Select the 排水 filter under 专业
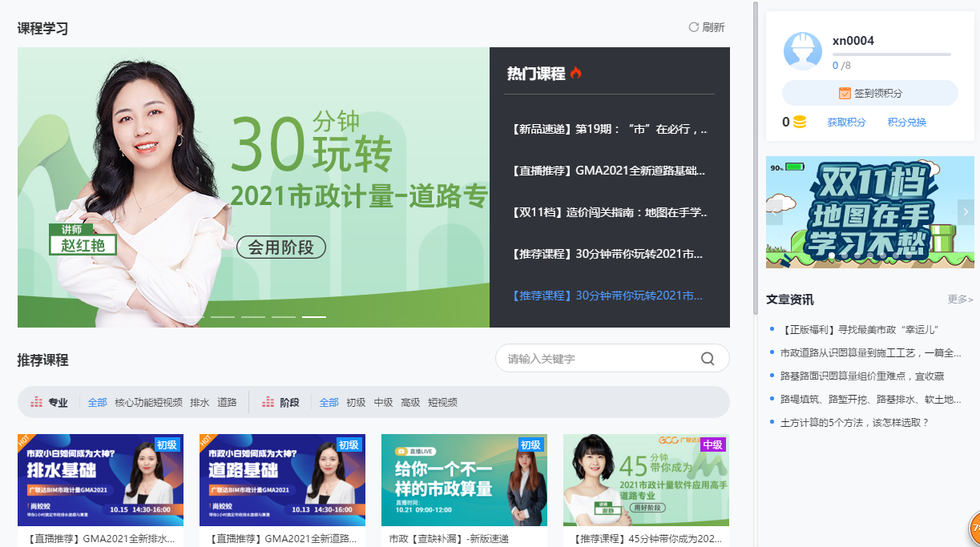Screen dimensions: 980x547 (x=200, y=402)
